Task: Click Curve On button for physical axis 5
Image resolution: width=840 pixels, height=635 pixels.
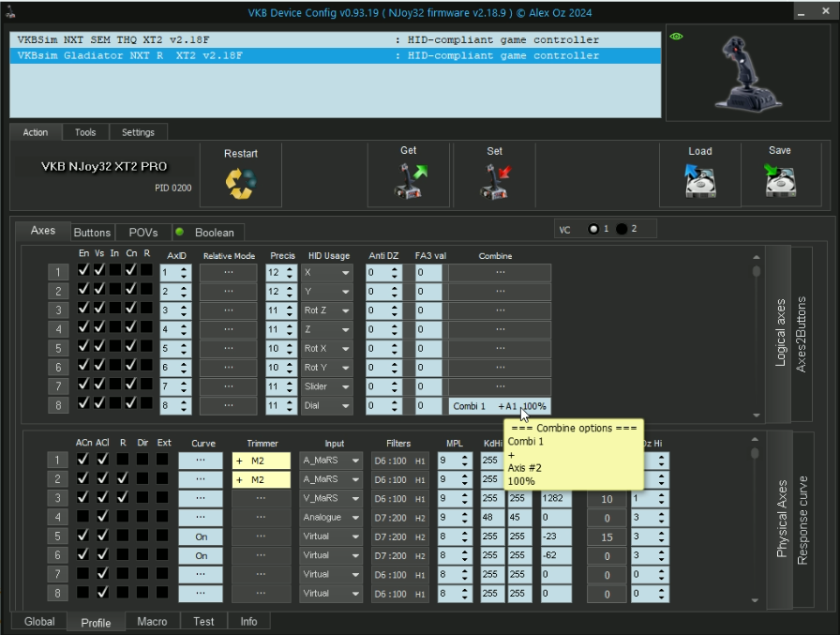Action: [x=201, y=537]
